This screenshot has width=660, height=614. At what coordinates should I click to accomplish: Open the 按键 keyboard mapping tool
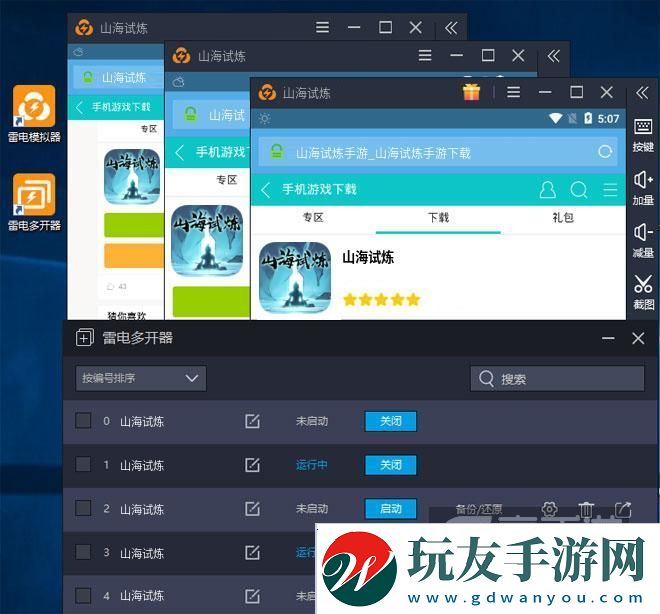click(x=643, y=136)
